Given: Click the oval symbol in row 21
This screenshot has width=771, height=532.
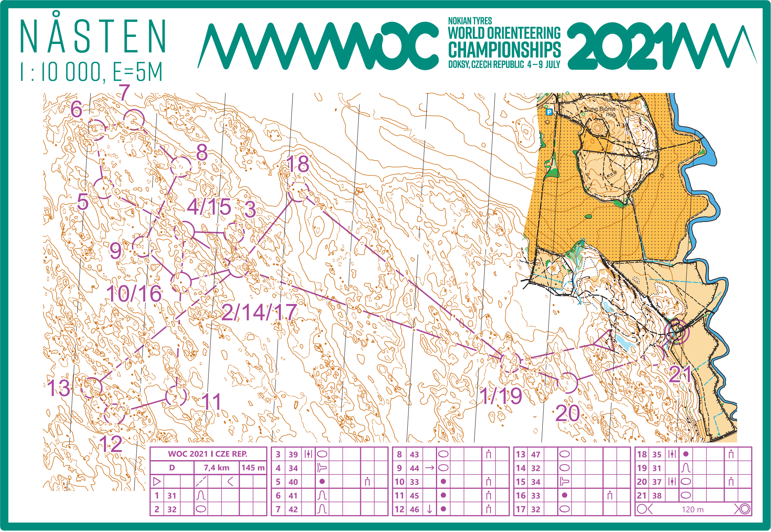Looking at the screenshot, I should coord(686,495).
